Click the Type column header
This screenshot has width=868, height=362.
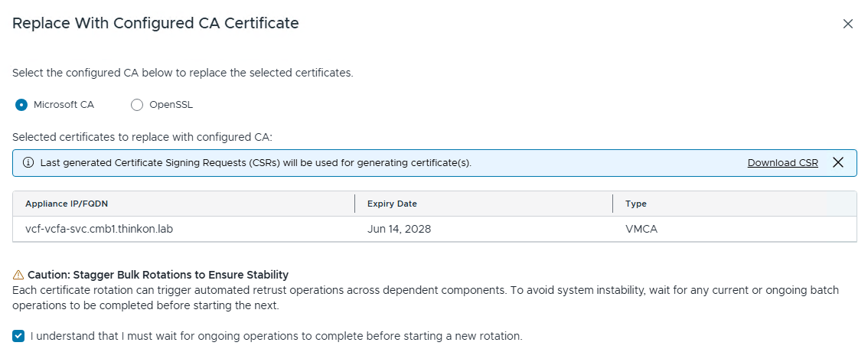636,204
